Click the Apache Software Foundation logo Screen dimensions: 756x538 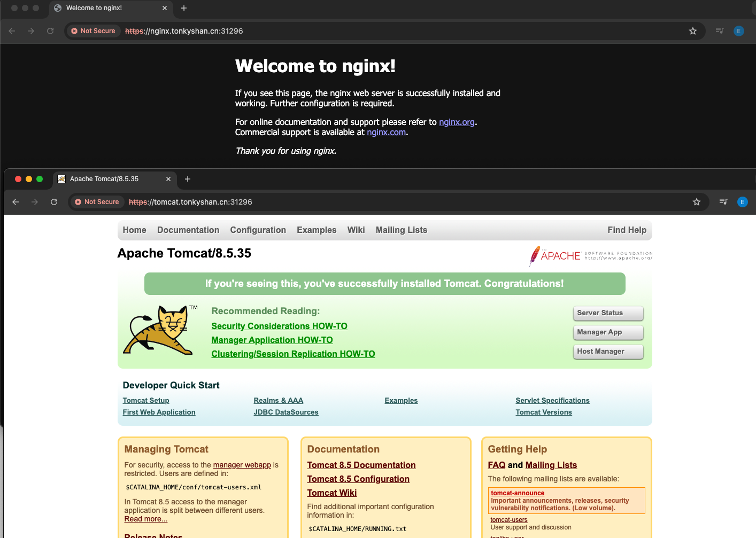591,256
